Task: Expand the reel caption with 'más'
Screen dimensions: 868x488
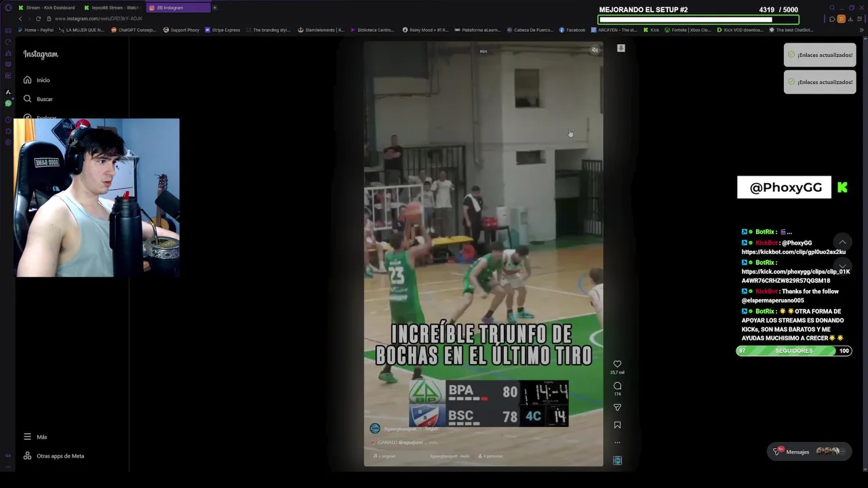Action: coord(433,443)
